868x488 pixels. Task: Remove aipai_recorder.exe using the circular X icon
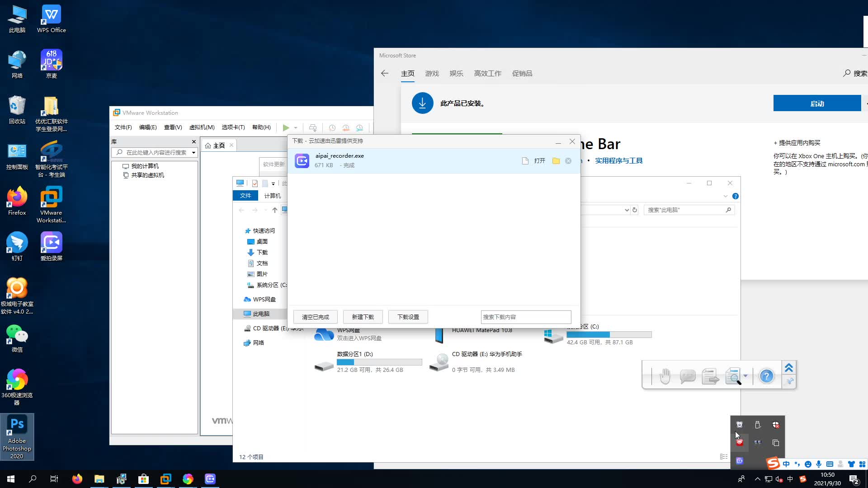click(568, 161)
